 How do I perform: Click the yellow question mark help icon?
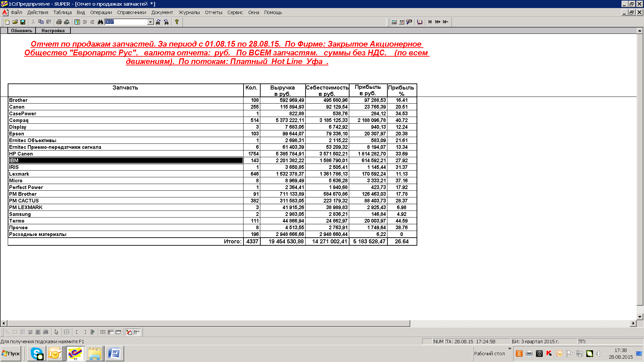(177, 22)
